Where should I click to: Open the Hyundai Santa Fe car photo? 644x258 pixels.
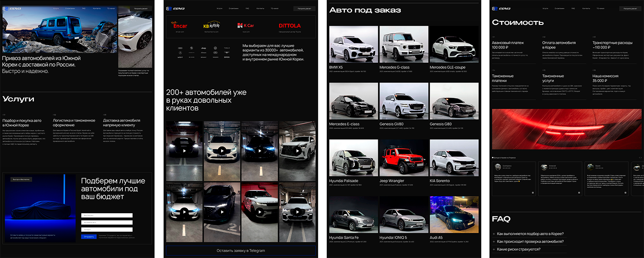point(353,215)
